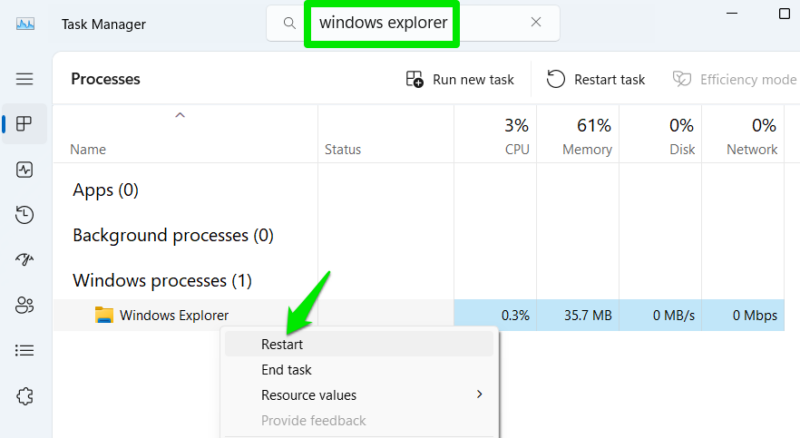
Task: Select the Processes sidebar icon
Action: coord(24,124)
